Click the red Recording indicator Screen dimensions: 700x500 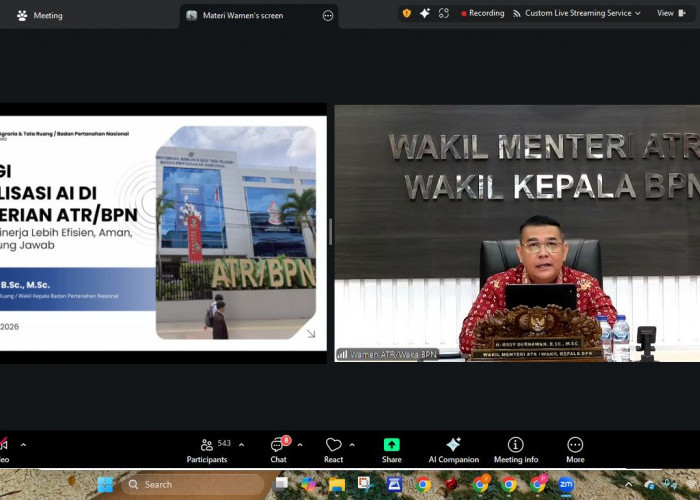tap(483, 13)
